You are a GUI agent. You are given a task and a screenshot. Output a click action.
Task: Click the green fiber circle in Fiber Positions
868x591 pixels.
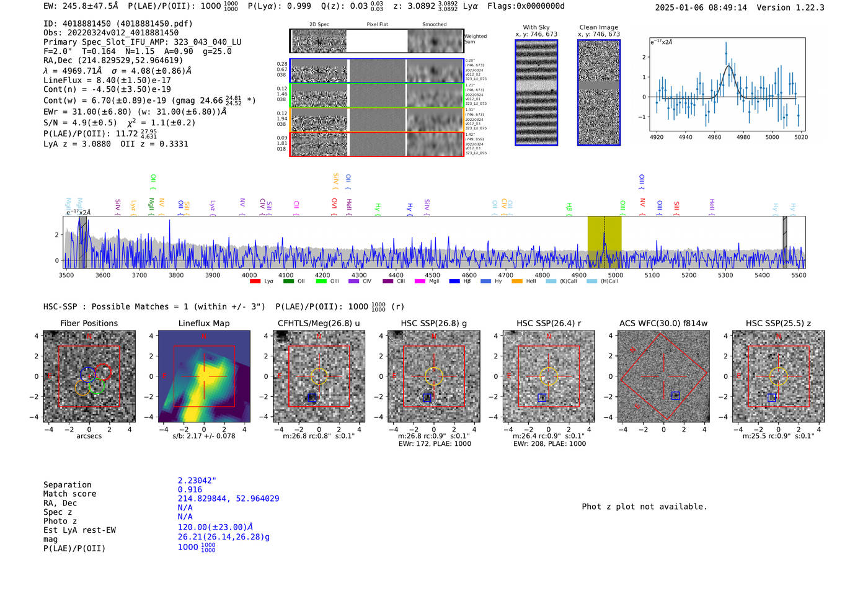pos(97,386)
